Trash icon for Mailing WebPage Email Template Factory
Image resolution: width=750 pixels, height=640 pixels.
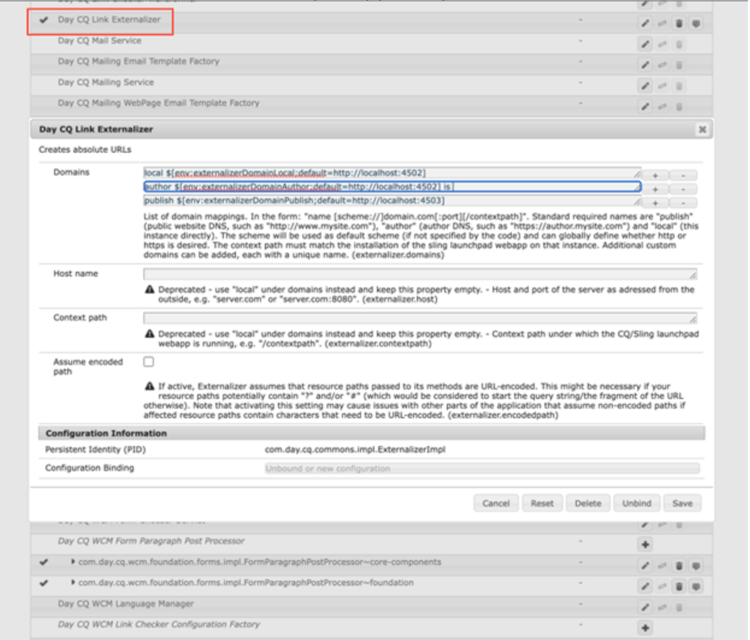[x=679, y=106]
